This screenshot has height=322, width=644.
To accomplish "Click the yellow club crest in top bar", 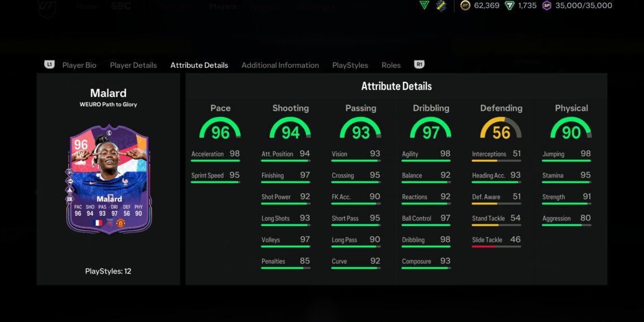I will point(441,6).
